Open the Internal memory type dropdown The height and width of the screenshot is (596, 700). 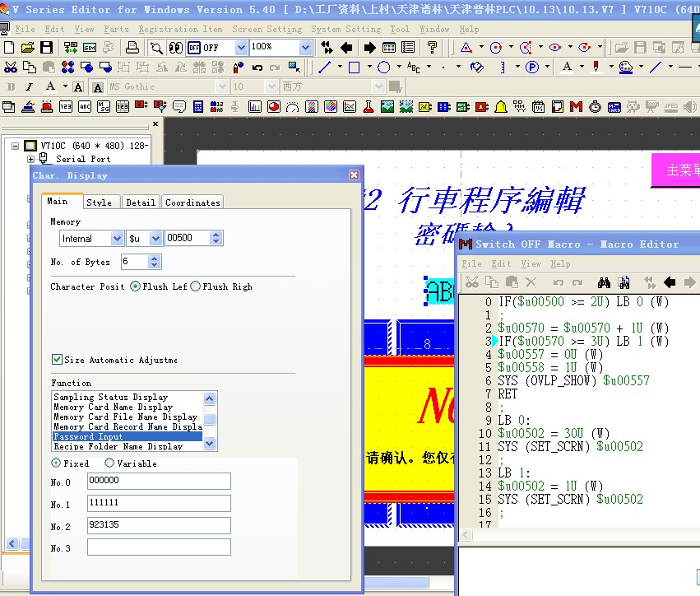point(116,239)
